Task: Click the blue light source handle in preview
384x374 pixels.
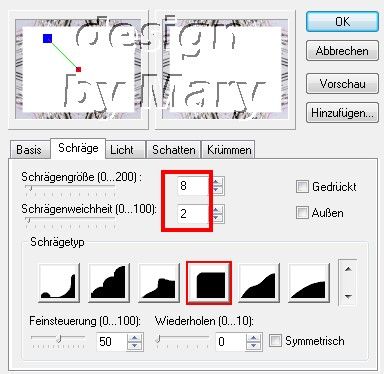Action: [47, 38]
